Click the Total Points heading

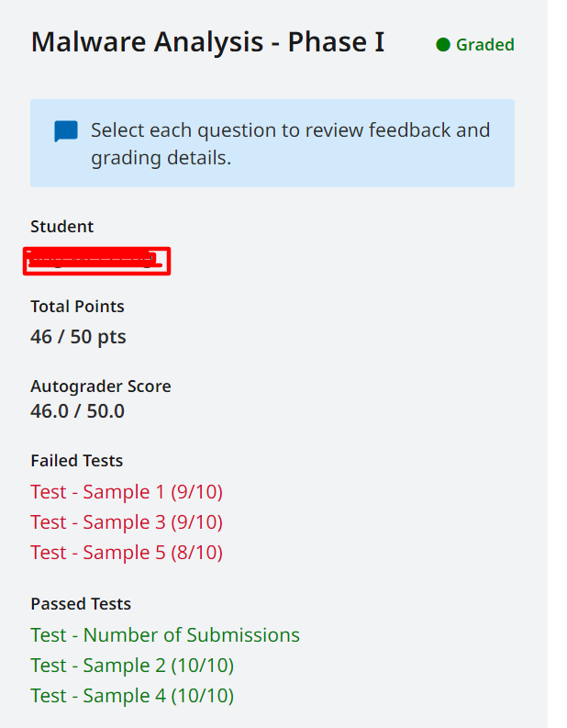[77, 307]
